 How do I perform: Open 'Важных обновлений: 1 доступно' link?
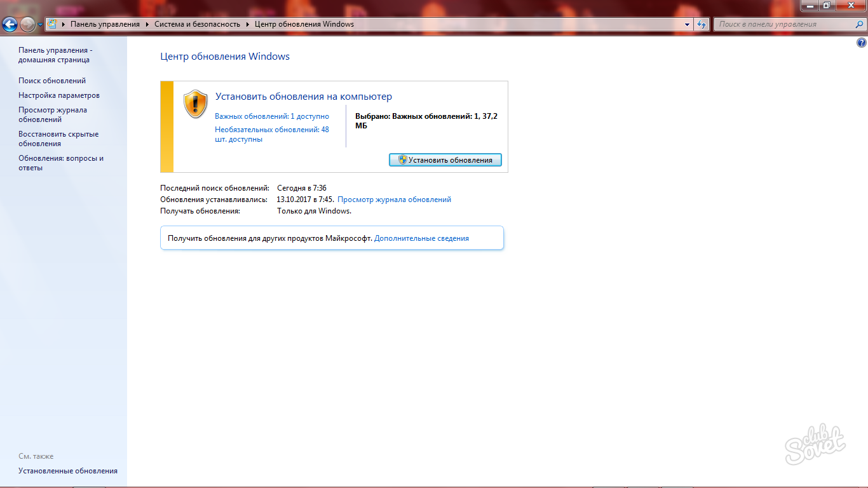coord(272,116)
